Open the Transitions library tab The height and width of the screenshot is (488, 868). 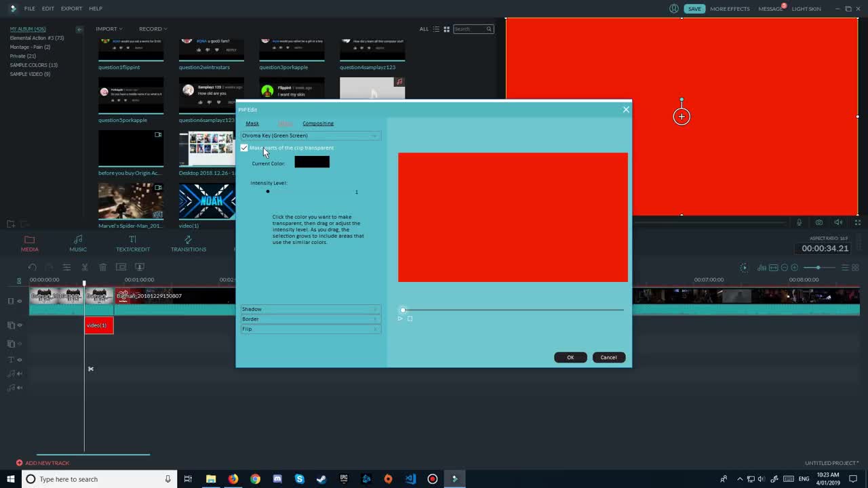tap(189, 244)
